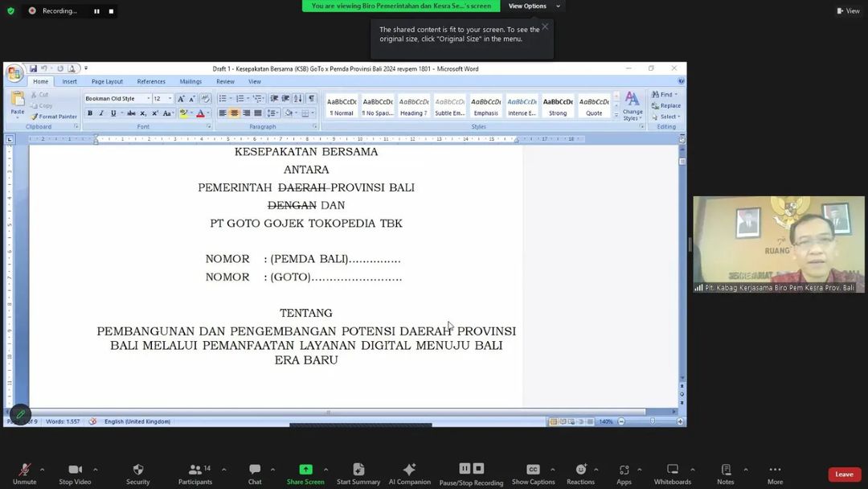Open the More options menu
The width and height of the screenshot is (868, 489).
coord(775,474)
